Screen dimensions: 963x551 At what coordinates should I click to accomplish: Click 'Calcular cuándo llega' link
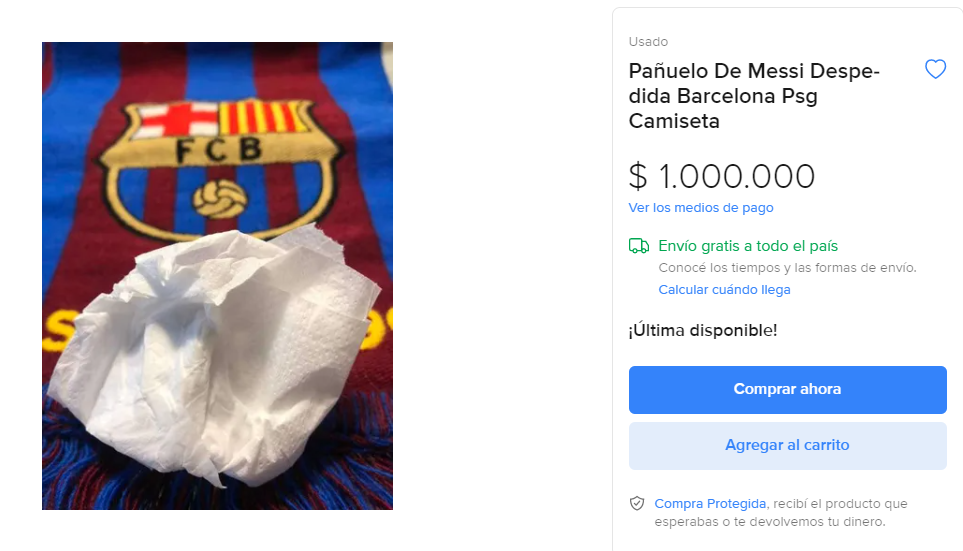[724, 290]
